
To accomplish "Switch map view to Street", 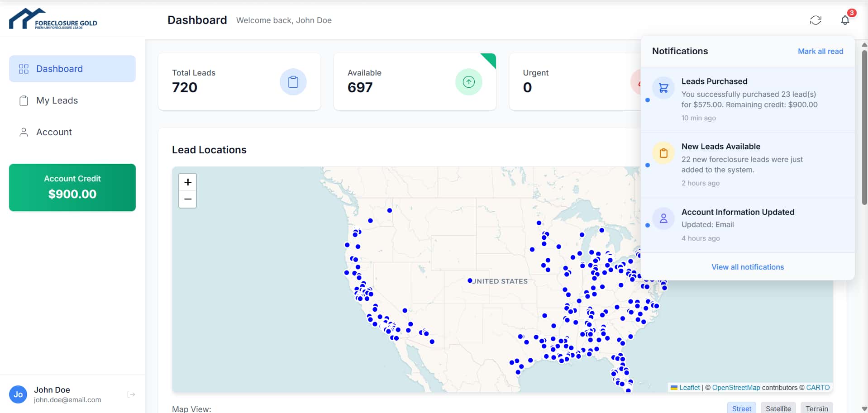I will pyautogui.click(x=741, y=408).
